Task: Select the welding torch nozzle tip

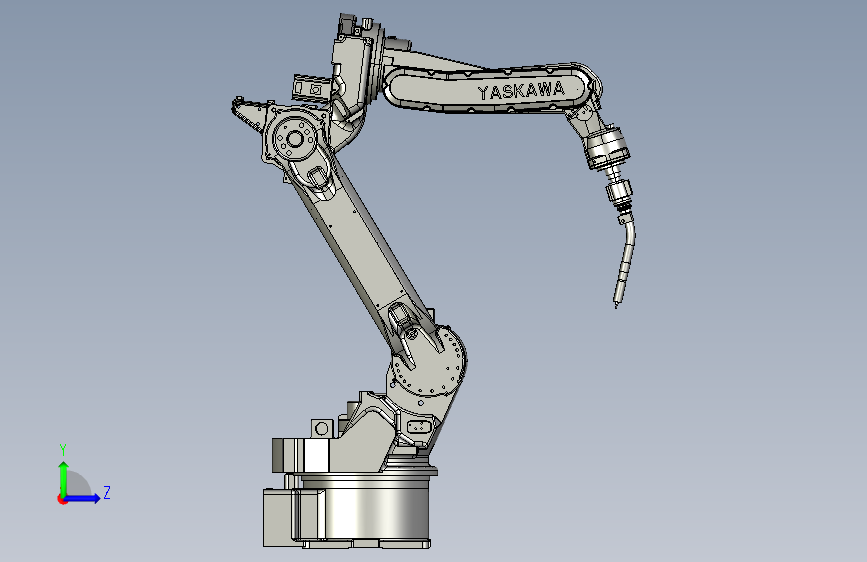Action: click(x=619, y=294)
